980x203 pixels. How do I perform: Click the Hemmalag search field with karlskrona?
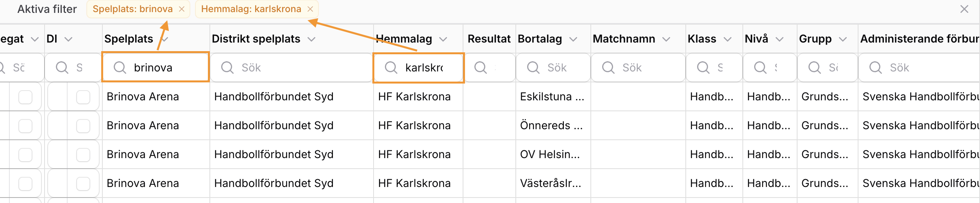[418, 68]
